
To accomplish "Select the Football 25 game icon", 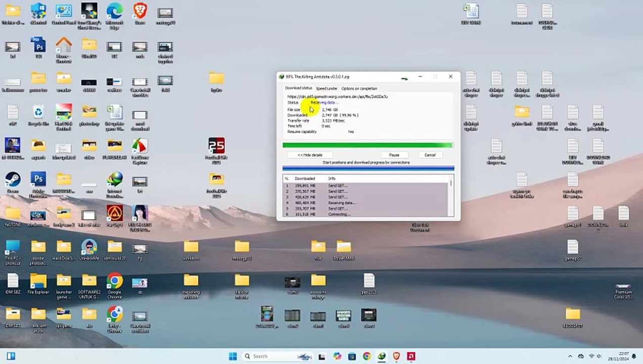I will tap(216, 151).
